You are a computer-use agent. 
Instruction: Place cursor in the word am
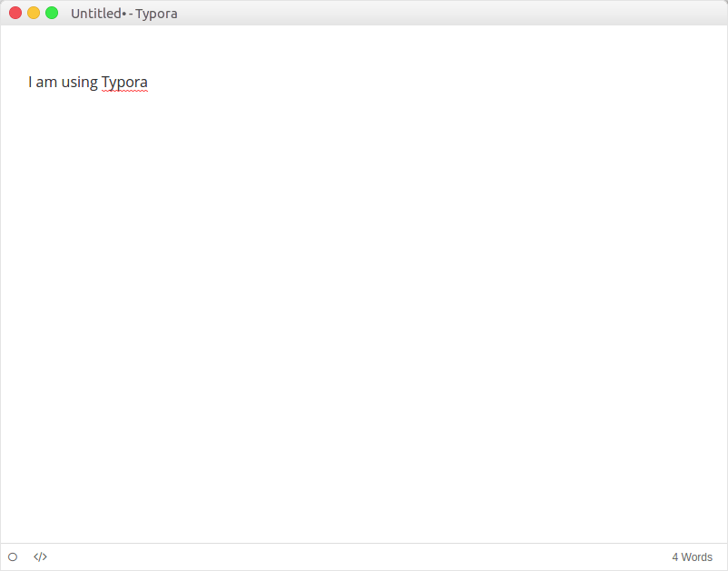pyautogui.click(x=46, y=83)
